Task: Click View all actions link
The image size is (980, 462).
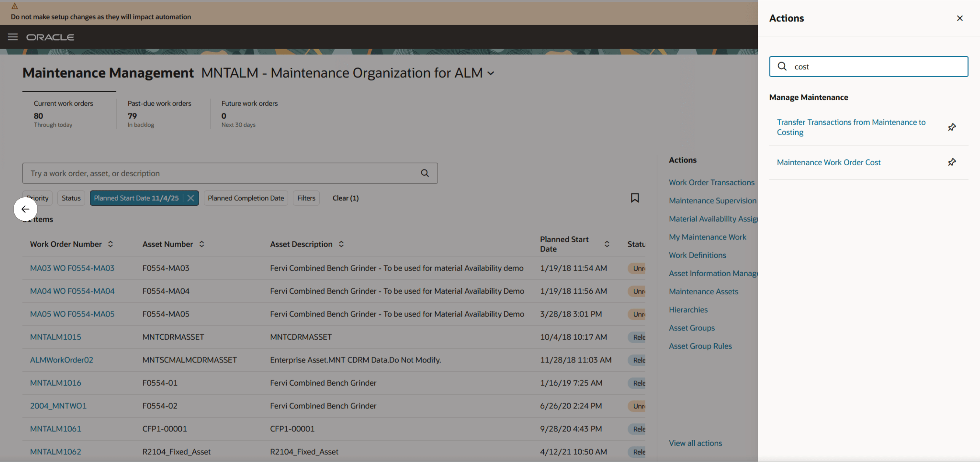Action: (x=695, y=443)
